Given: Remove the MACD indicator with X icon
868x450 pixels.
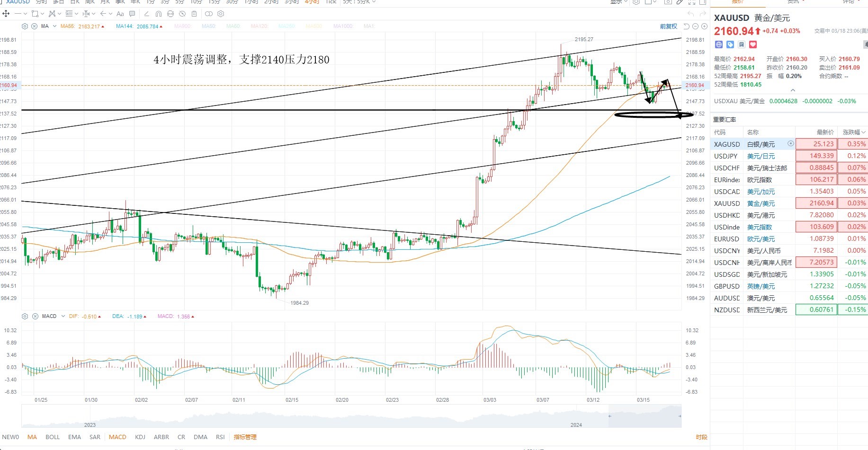Looking at the screenshot, I should coord(35,316).
